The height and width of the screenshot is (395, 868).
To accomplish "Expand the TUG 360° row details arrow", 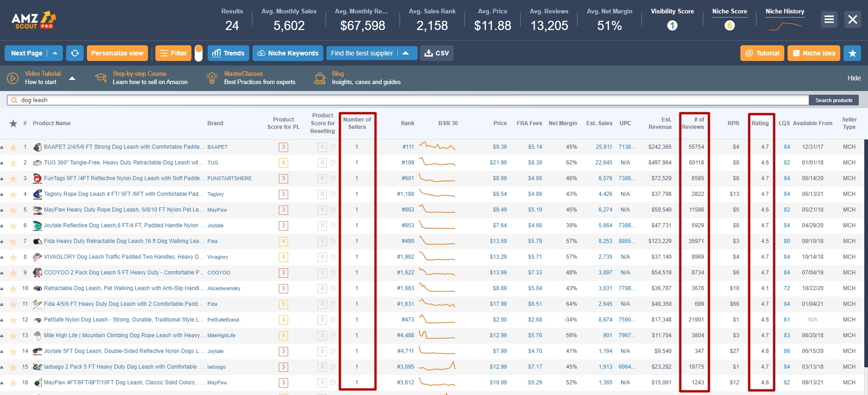I will point(2,163).
